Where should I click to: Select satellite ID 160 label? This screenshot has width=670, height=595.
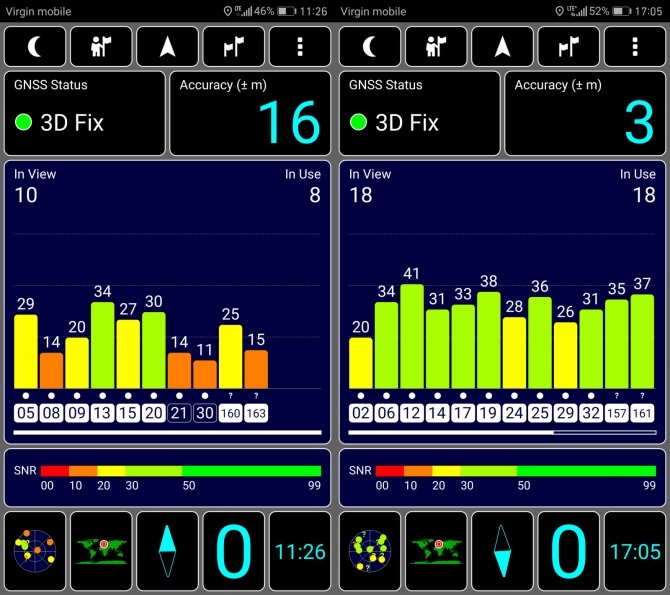pyautogui.click(x=231, y=413)
